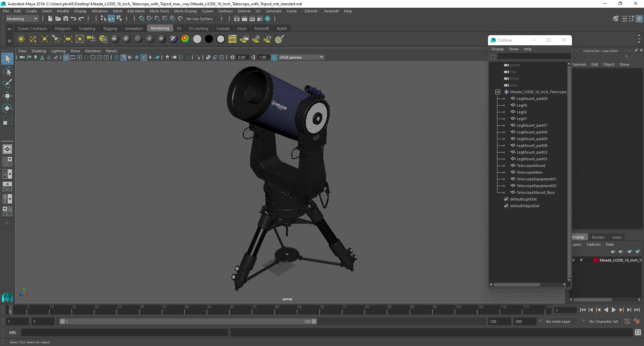The width and height of the screenshot is (644, 346).
Task: Open a scene with the folder icon
Action: click(x=58, y=19)
